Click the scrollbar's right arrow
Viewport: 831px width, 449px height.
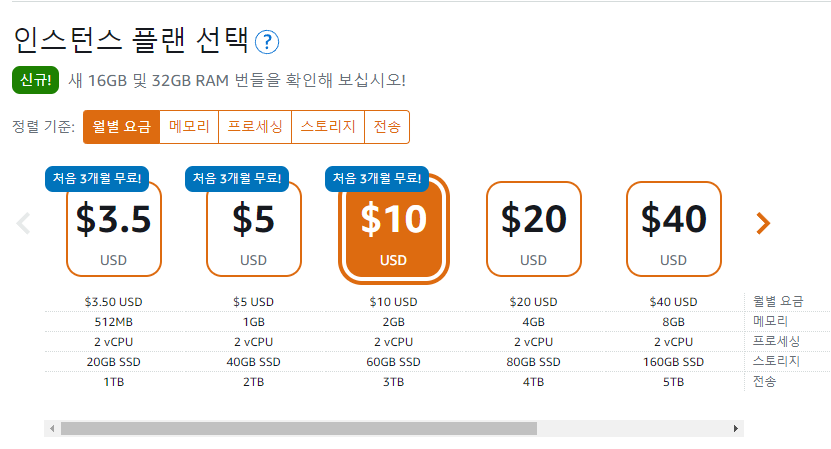[736, 428]
